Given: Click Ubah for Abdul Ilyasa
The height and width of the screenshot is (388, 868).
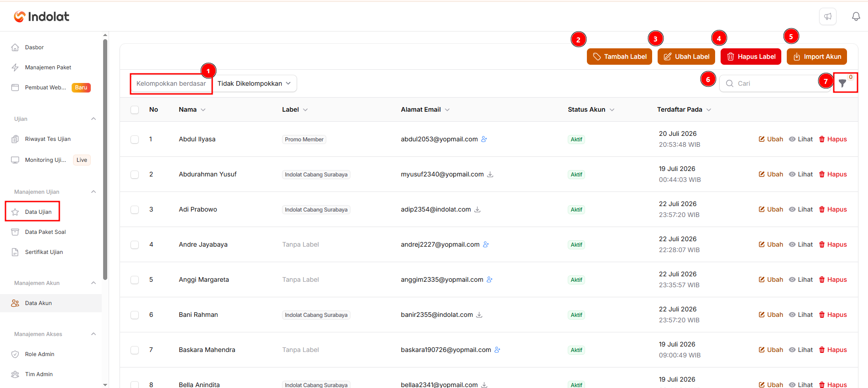Looking at the screenshot, I should [771, 139].
